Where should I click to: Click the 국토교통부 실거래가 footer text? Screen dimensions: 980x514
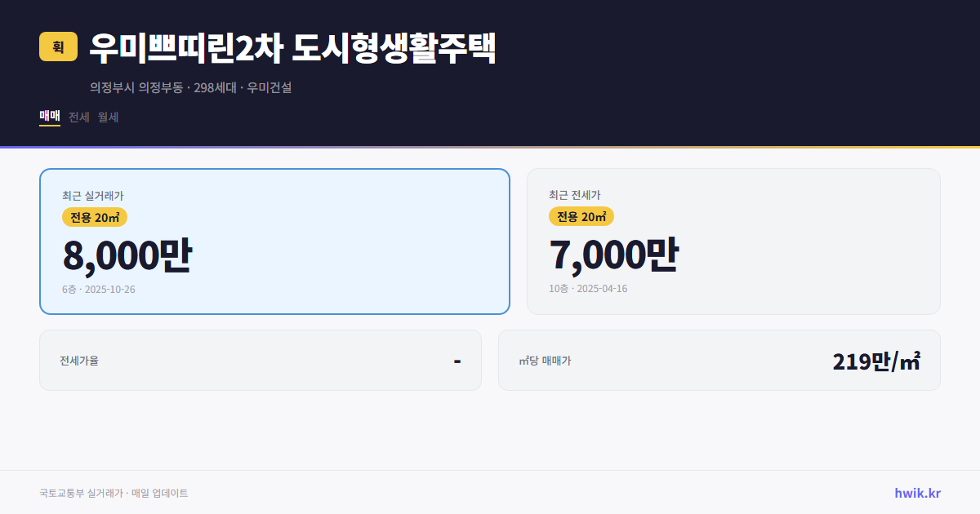[114, 493]
